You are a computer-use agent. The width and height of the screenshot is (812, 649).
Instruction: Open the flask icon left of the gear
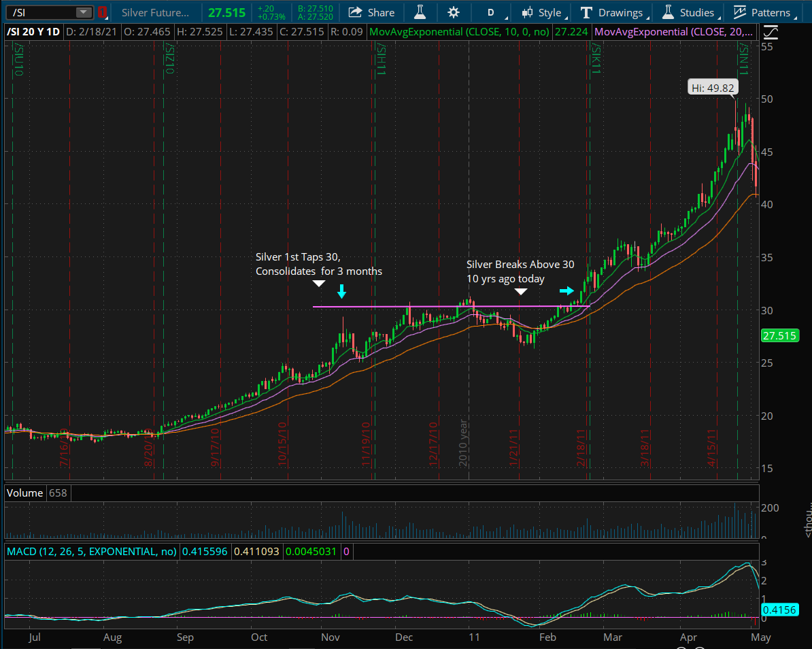coord(420,12)
